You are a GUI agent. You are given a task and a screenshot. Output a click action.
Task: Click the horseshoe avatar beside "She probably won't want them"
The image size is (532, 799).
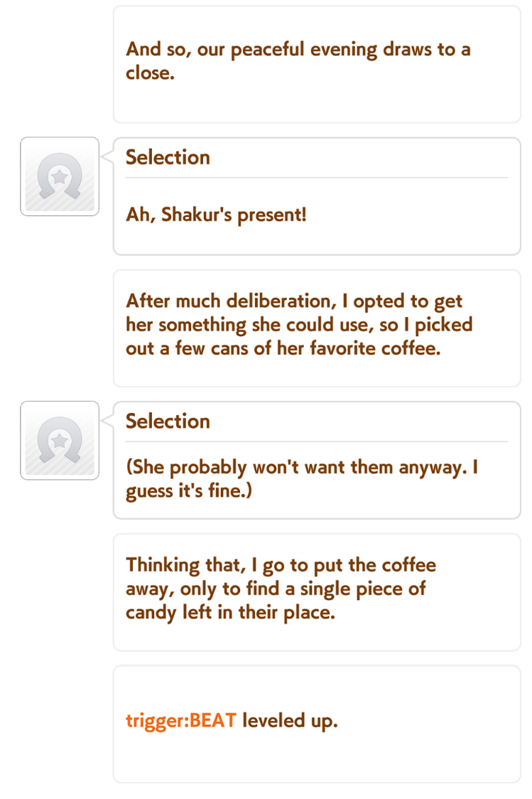pyautogui.click(x=60, y=440)
